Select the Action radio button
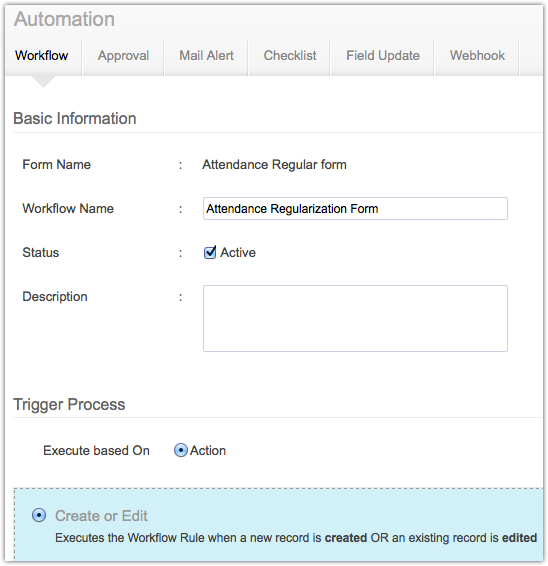This screenshot has height=566, width=548. (181, 450)
